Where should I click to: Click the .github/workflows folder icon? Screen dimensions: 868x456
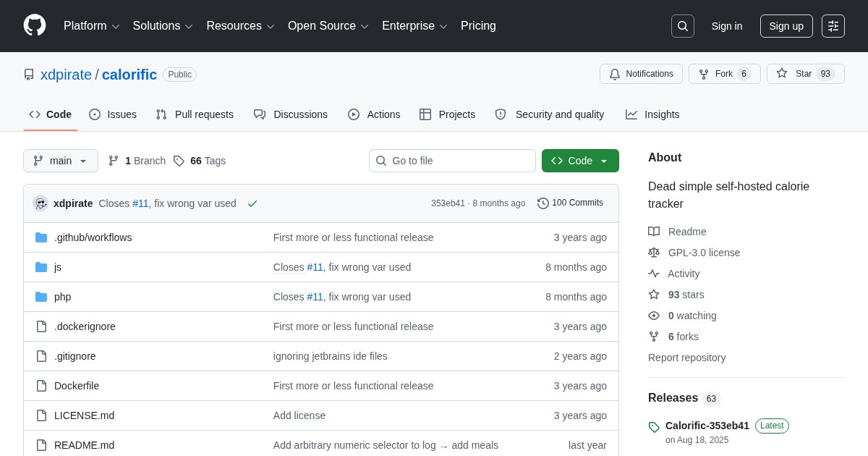tap(41, 237)
